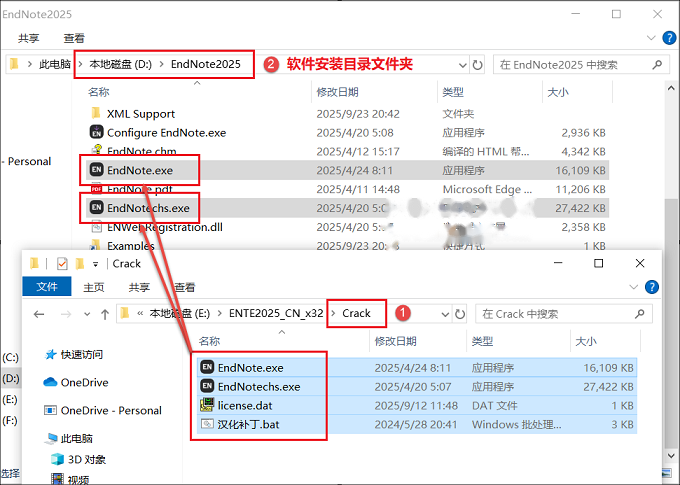
Task: Expand address bar history in EndNote2025 window
Action: coord(463,65)
